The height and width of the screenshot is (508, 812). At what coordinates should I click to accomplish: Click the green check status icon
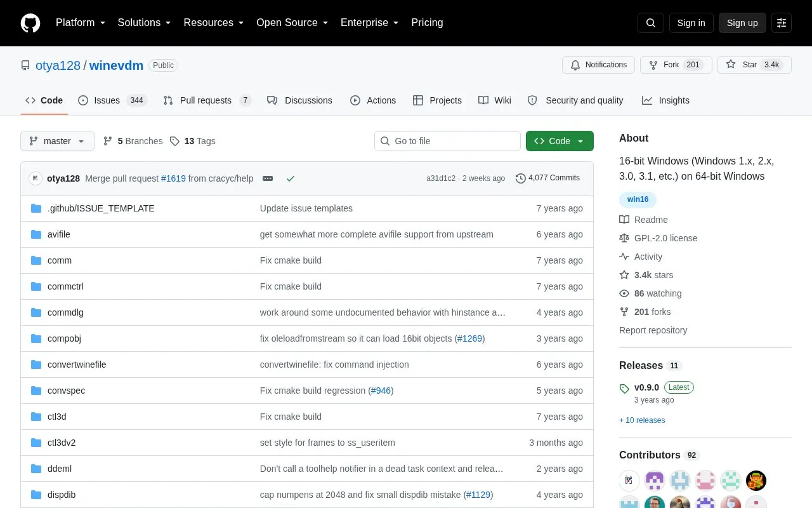291,178
